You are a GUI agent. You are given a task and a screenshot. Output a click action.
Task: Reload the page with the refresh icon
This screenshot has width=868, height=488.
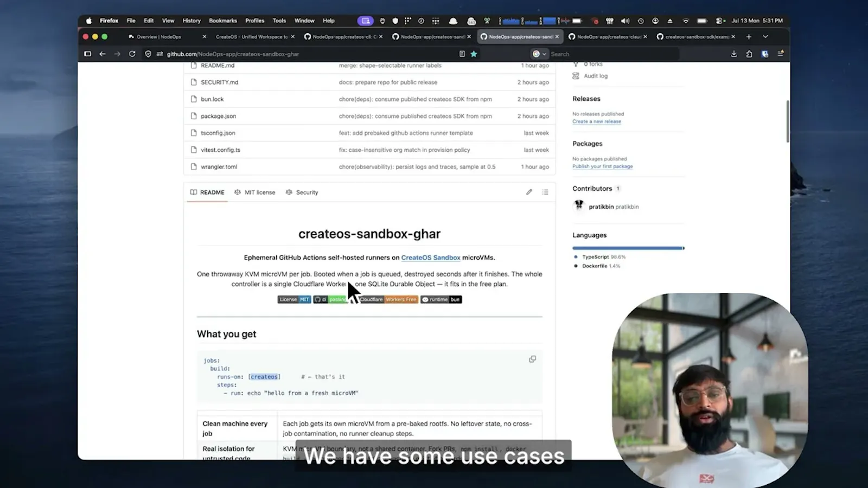(132, 54)
